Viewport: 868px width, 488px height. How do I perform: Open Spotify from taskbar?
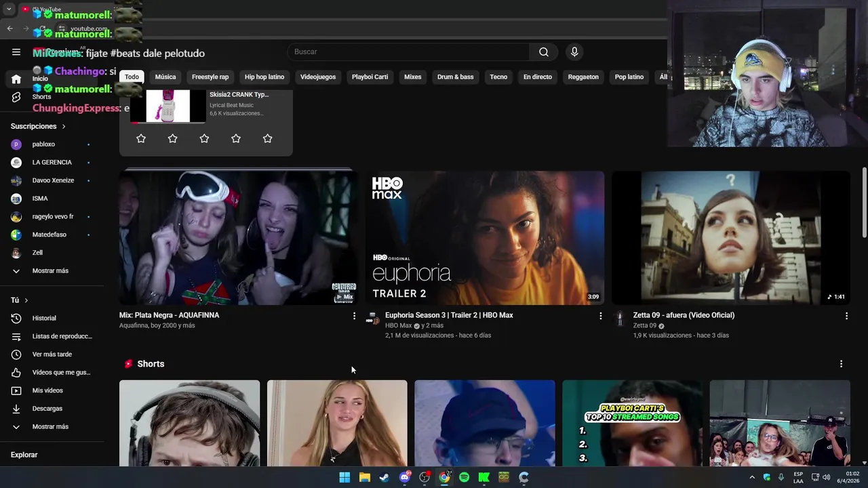pos(464,477)
